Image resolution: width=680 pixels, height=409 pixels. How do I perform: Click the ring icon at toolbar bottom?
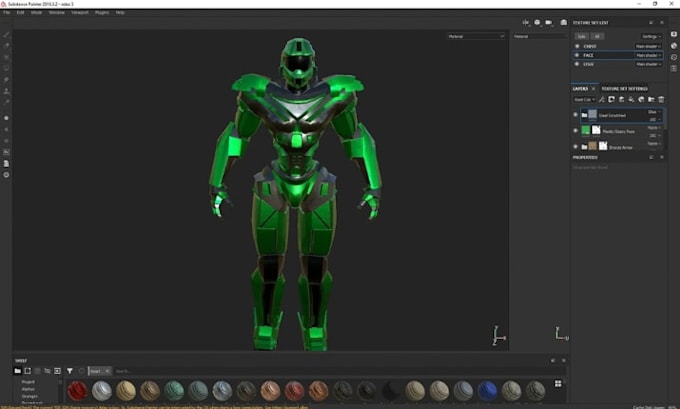6,175
